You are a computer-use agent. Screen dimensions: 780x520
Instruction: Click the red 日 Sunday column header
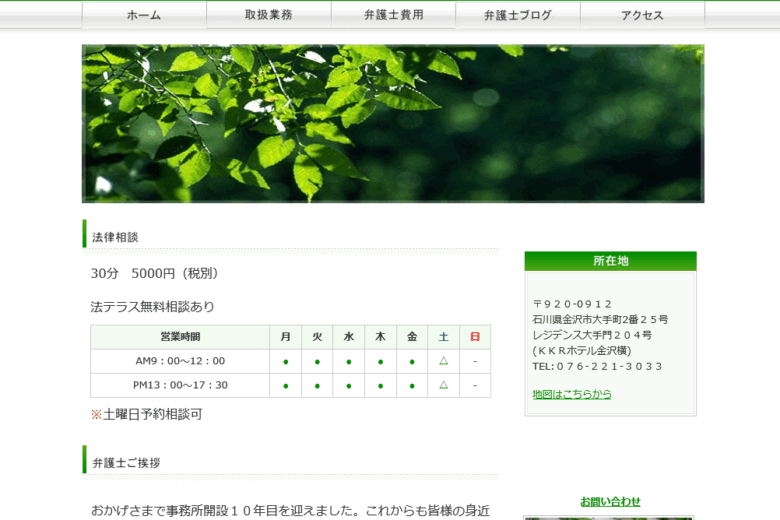pos(475,337)
